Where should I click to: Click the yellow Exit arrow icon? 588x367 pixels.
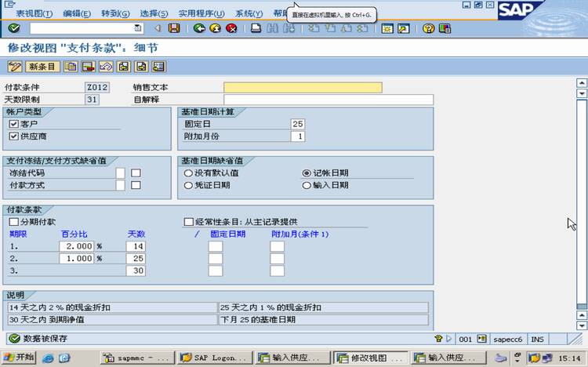216,28
